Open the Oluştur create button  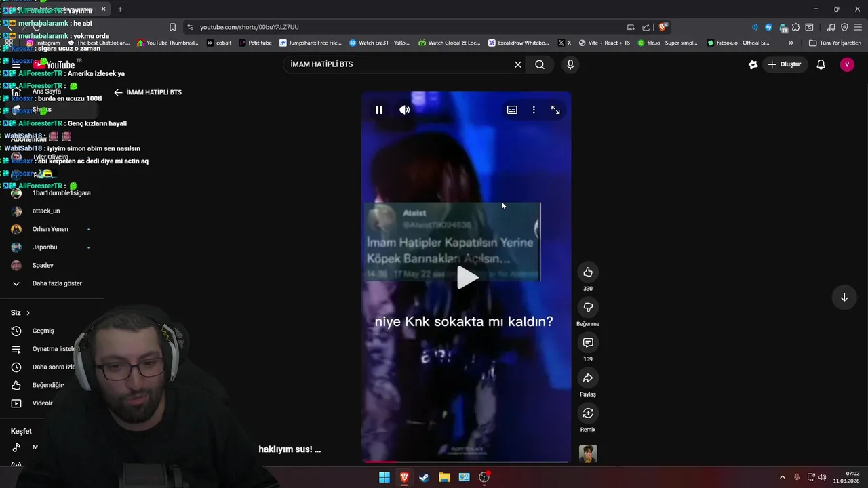click(785, 64)
